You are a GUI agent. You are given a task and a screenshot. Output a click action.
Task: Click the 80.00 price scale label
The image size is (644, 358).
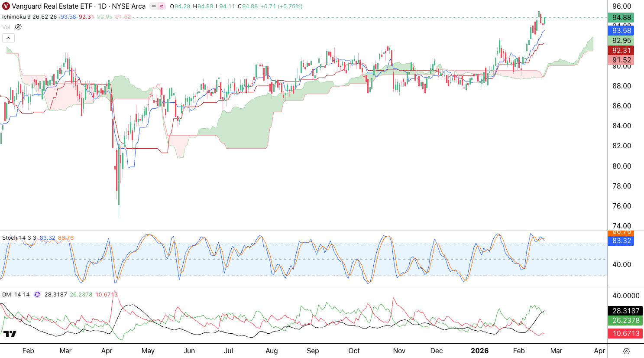point(621,166)
